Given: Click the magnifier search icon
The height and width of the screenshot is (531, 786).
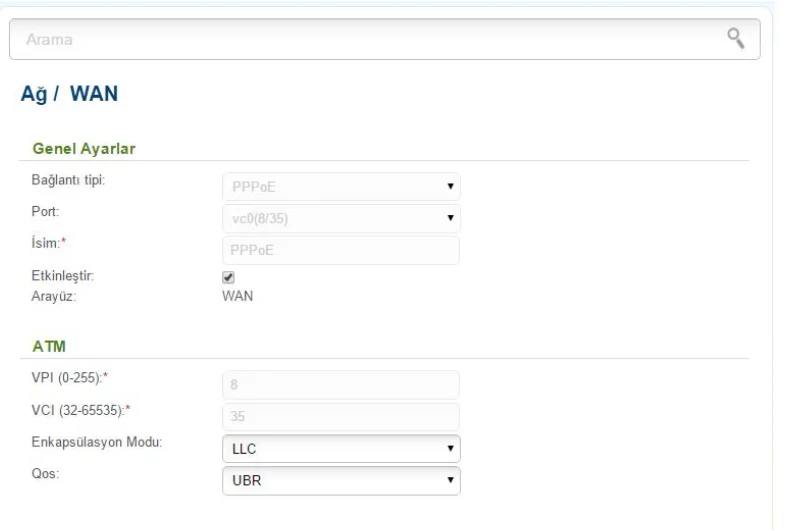Looking at the screenshot, I should (x=736, y=39).
